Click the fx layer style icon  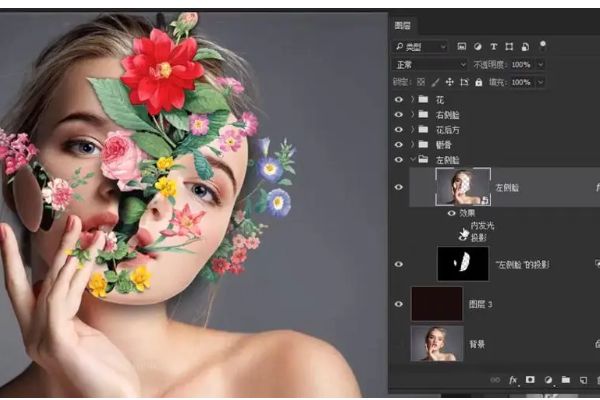[x=513, y=380]
